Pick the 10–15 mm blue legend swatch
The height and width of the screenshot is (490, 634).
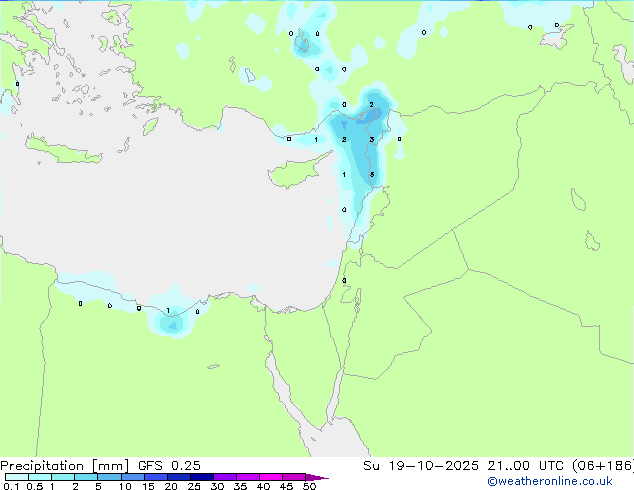tap(132, 477)
